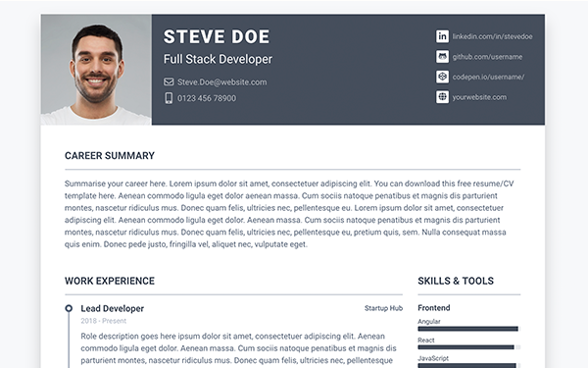588x368 pixels.
Task: Click the JavaScript skill progress bar
Action: (468, 365)
